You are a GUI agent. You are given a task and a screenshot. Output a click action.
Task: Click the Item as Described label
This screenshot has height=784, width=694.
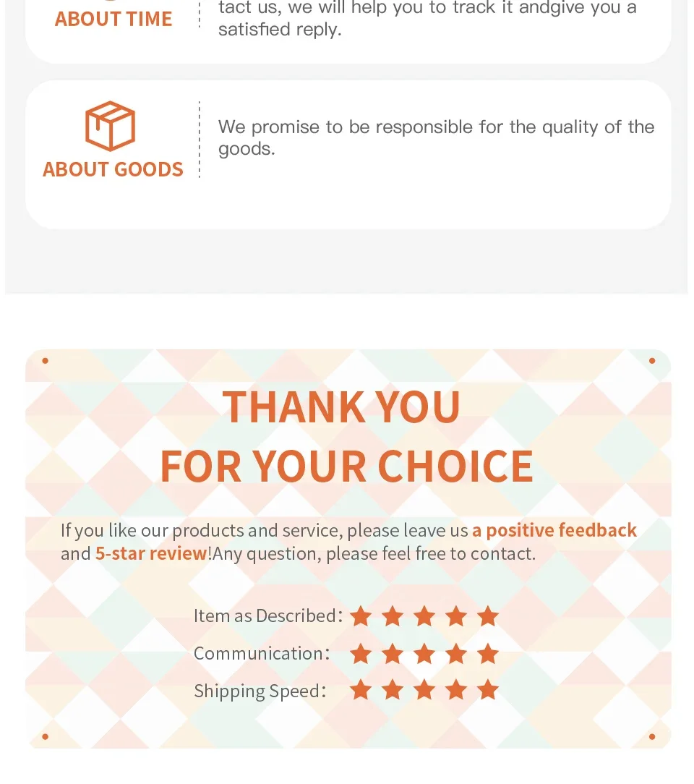click(268, 615)
